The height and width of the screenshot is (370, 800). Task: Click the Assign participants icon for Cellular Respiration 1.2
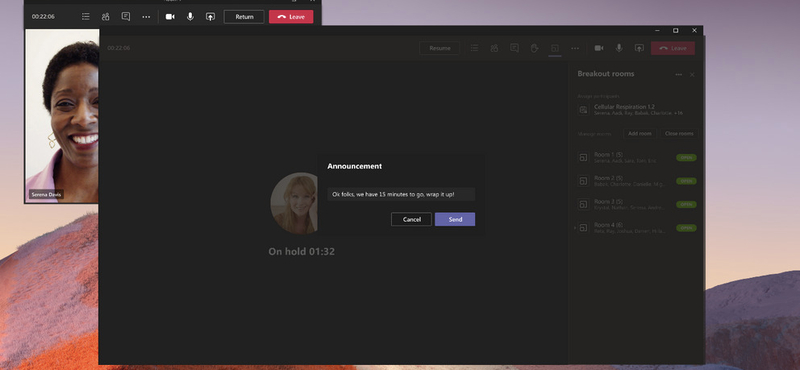(583, 110)
